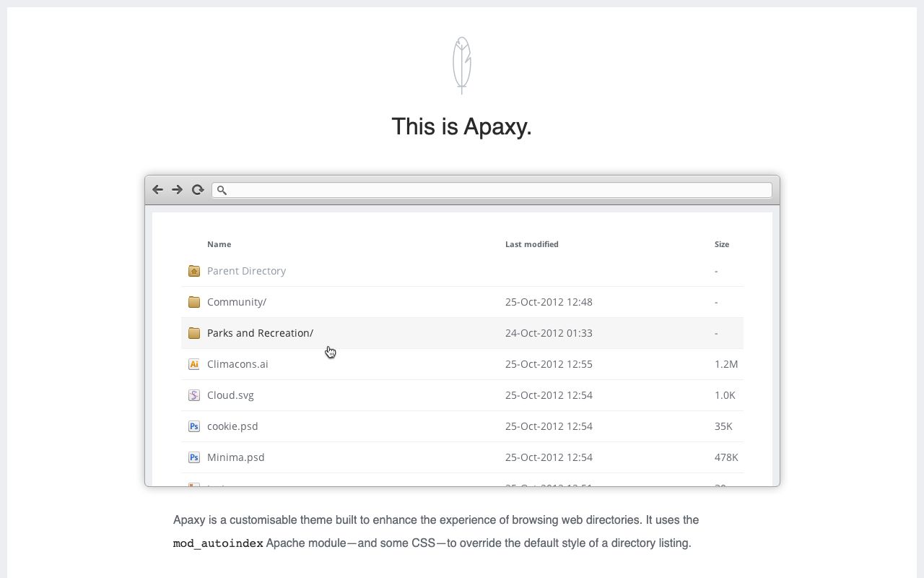Click the 35K size value
The image size is (924, 578).
723,426
